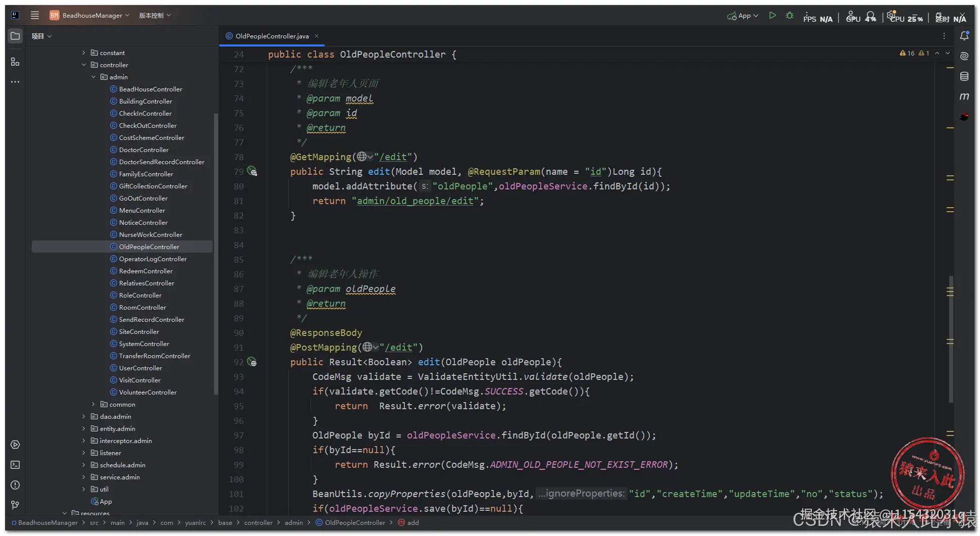The image size is (980, 536).
Task: Select BeadHouseController in the project tree
Action: click(150, 89)
